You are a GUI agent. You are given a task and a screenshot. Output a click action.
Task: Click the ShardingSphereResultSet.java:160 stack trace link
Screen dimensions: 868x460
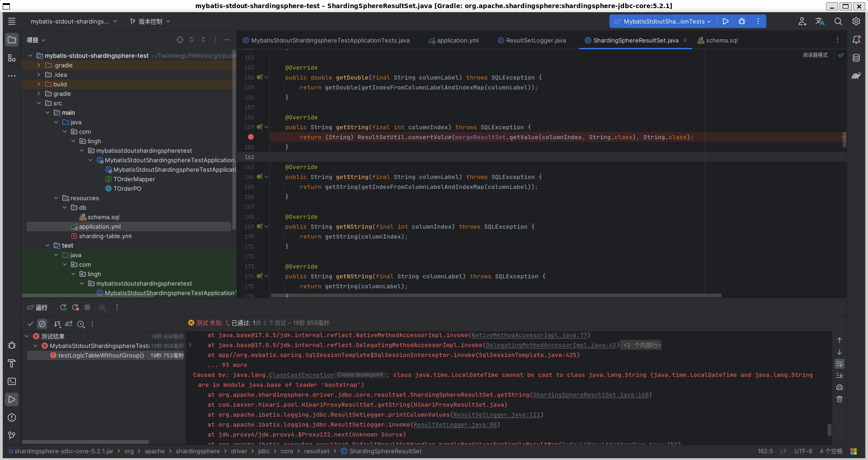click(x=591, y=394)
